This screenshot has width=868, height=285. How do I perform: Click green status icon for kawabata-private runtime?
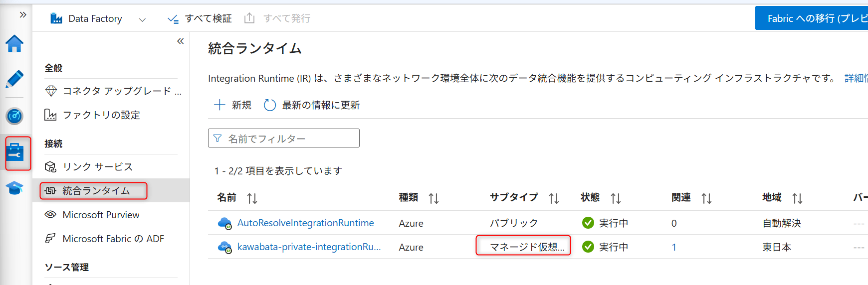pos(588,247)
